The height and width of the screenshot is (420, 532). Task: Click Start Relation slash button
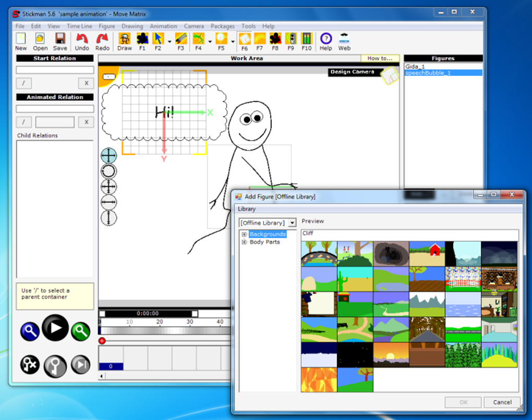pyautogui.click(x=24, y=83)
